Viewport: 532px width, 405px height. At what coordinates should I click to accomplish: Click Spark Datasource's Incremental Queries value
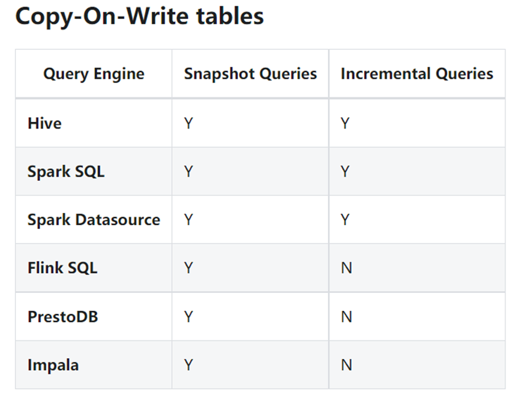(x=346, y=220)
